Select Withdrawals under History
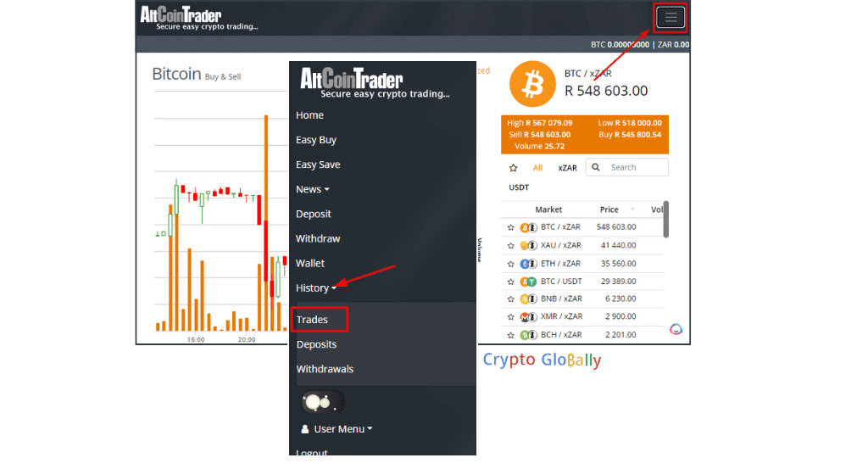The height and width of the screenshot is (469, 868). click(x=325, y=369)
